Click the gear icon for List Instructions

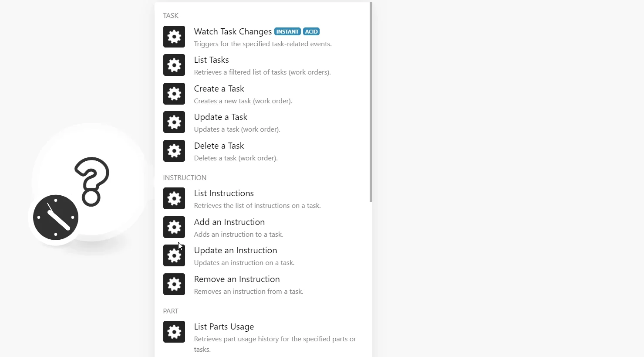(174, 198)
